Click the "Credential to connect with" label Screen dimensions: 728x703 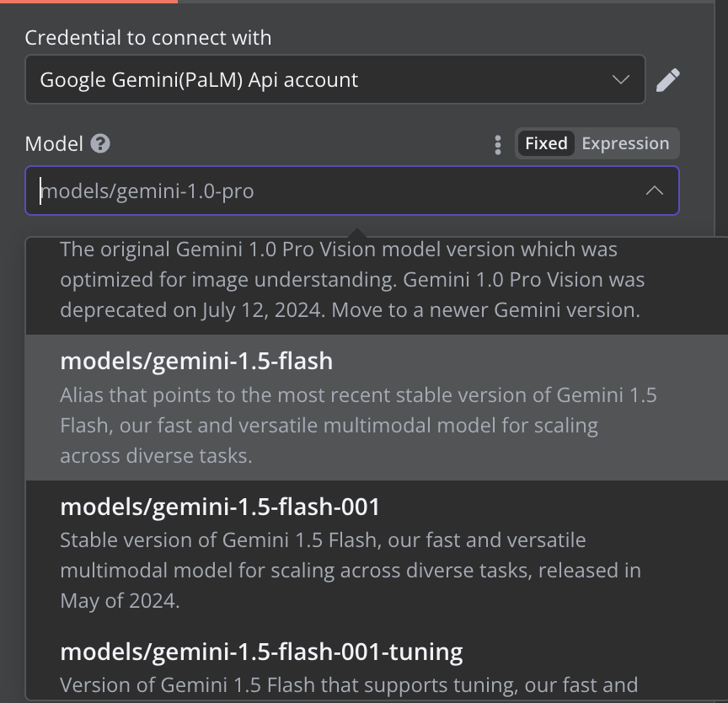(x=148, y=38)
